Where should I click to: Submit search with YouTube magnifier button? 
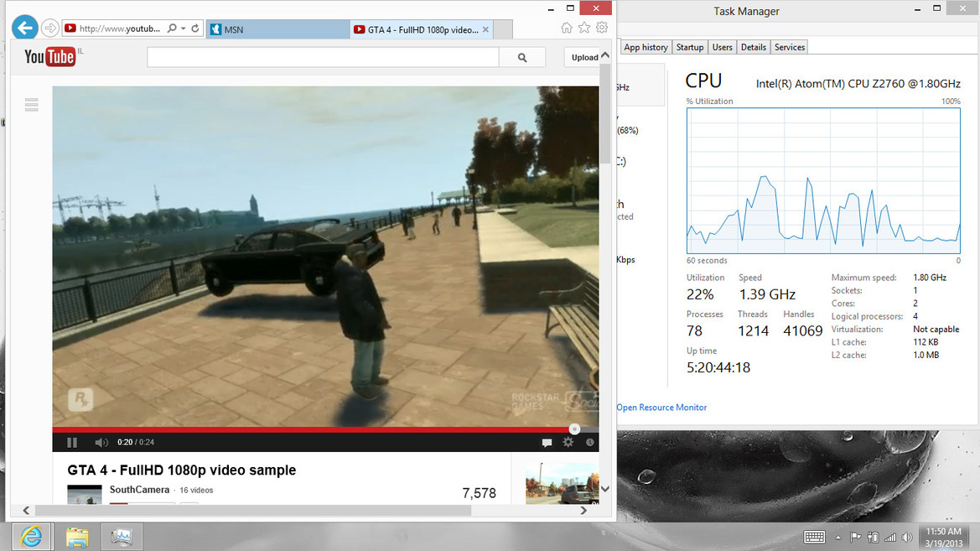click(522, 58)
